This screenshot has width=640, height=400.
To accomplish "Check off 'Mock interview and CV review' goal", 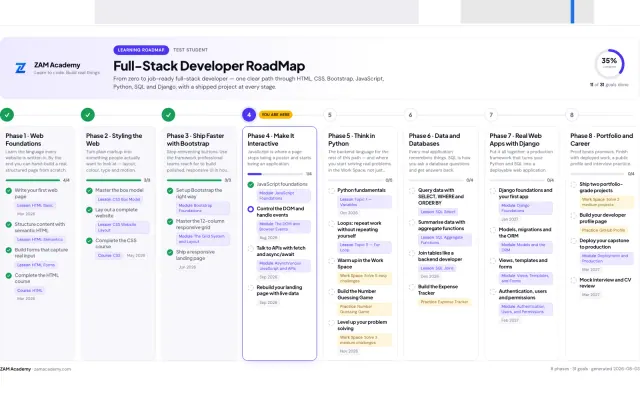I will (573, 280).
